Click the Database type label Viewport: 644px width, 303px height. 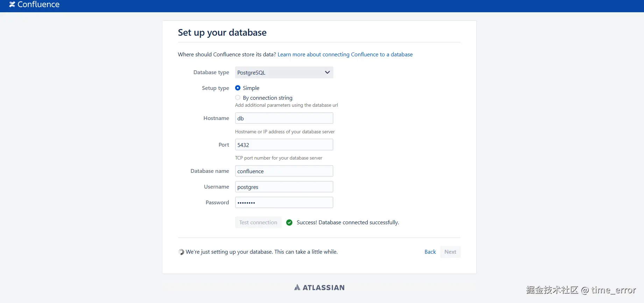point(211,72)
